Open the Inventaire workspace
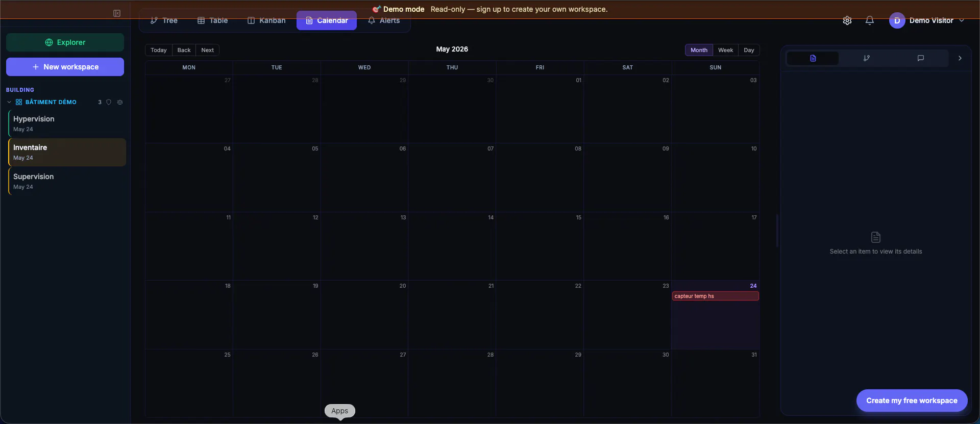980x424 pixels. (x=67, y=152)
